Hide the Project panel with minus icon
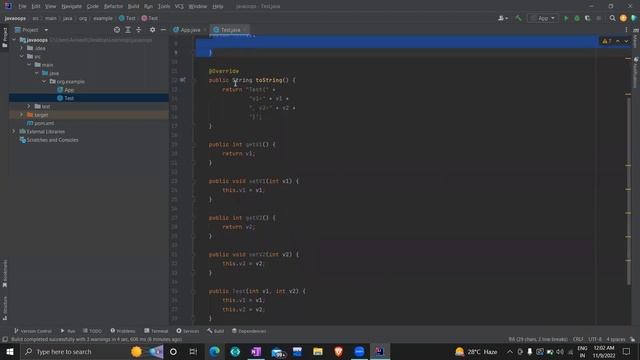 [163, 30]
